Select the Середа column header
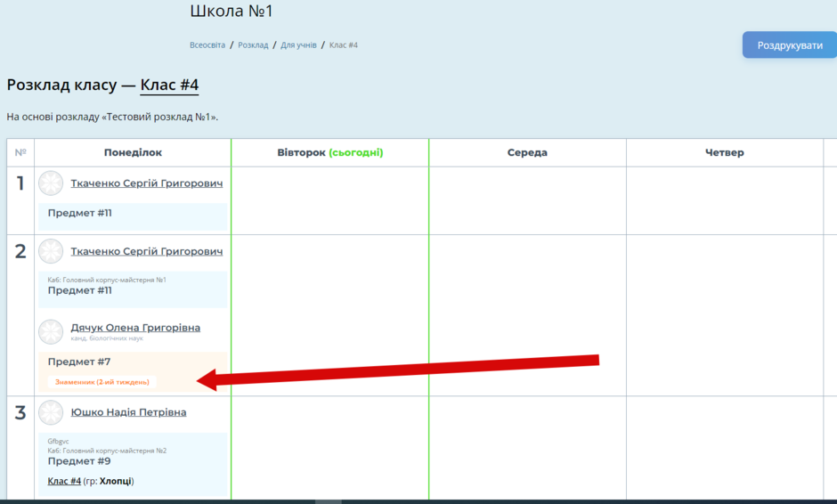Screen dimensions: 837x504 (x=527, y=152)
